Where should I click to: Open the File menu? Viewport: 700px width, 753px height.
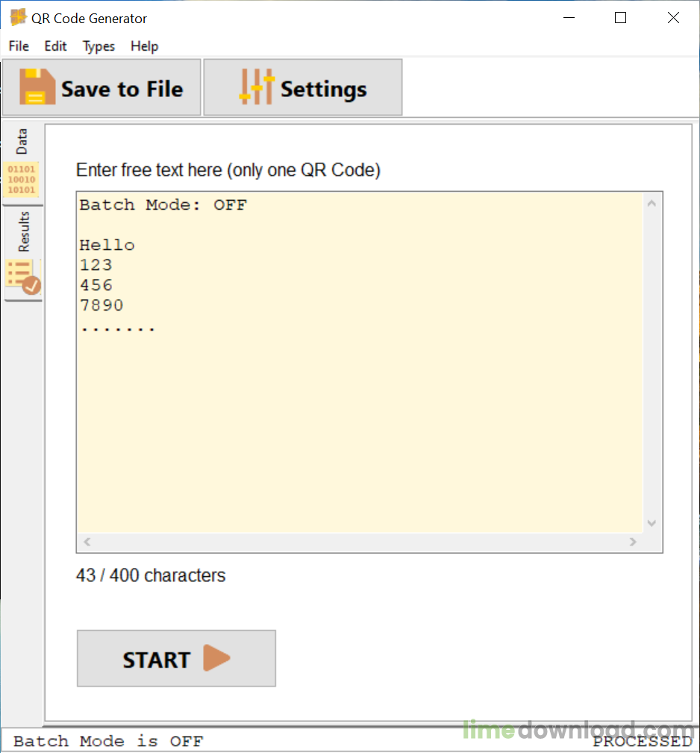[18, 46]
